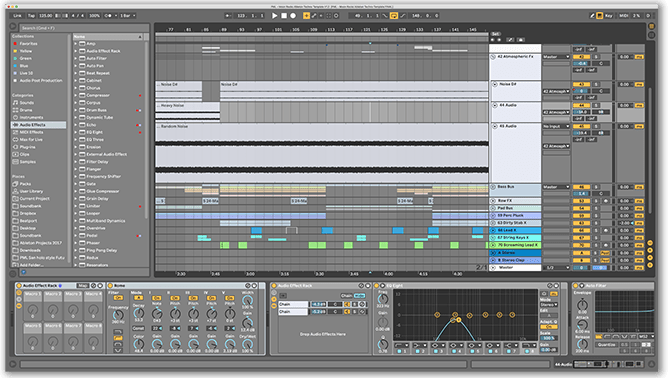Solo the 66 Lead K track
The height and width of the screenshot is (378, 672).
point(596,231)
